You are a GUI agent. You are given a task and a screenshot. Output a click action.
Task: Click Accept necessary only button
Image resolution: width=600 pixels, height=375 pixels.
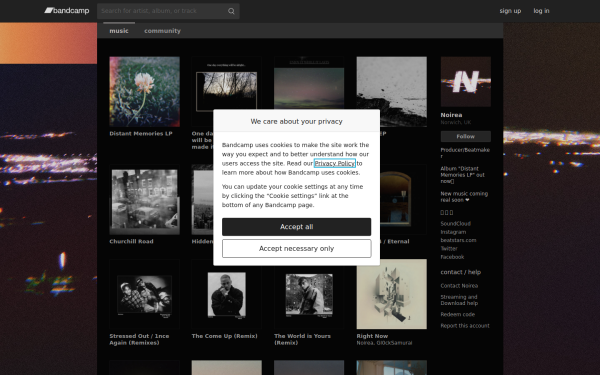pyautogui.click(x=296, y=249)
